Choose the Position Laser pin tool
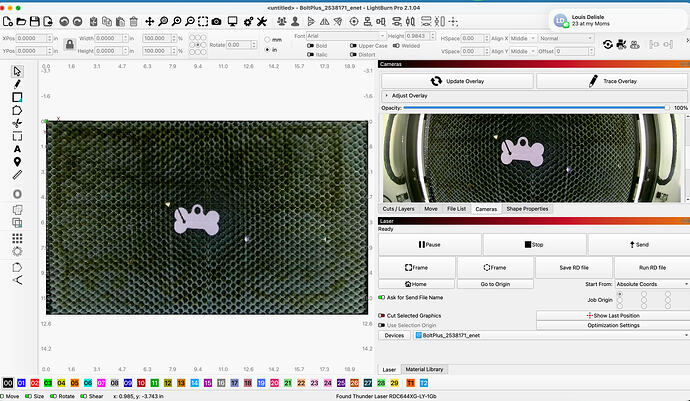The height and width of the screenshot is (401, 690). (17, 162)
